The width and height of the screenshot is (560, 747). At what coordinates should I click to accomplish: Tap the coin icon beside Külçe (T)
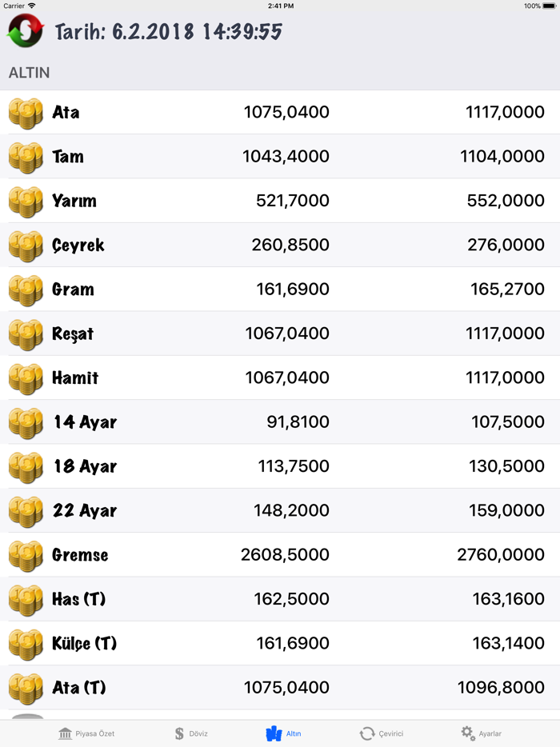click(x=26, y=644)
